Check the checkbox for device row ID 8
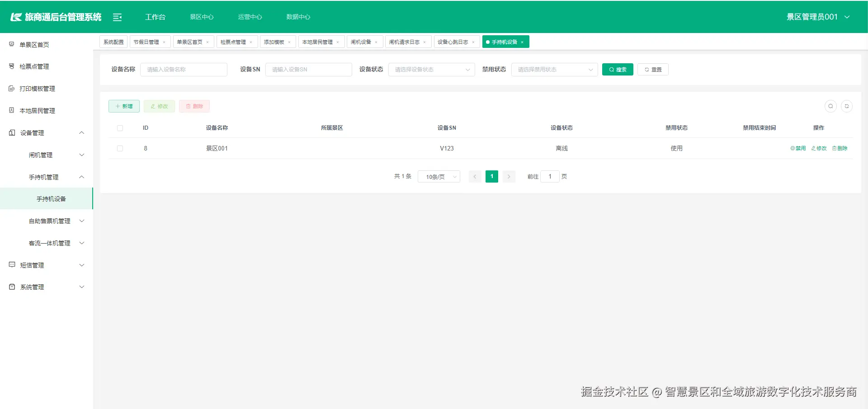The width and height of the screenshot is (868, 409). [x=120, y=148]
